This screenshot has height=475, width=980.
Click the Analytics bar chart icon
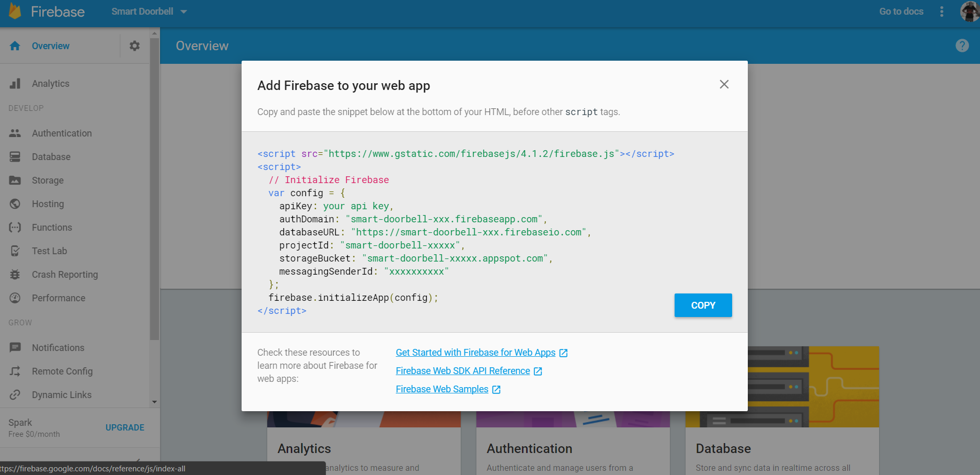point(15,84)
